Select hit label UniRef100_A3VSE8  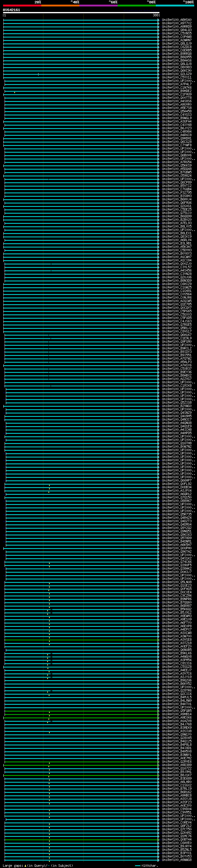coord(177,640)
